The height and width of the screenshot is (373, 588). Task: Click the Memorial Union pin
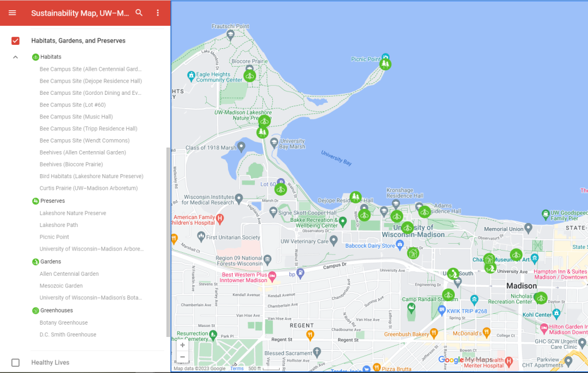point(528,228)
